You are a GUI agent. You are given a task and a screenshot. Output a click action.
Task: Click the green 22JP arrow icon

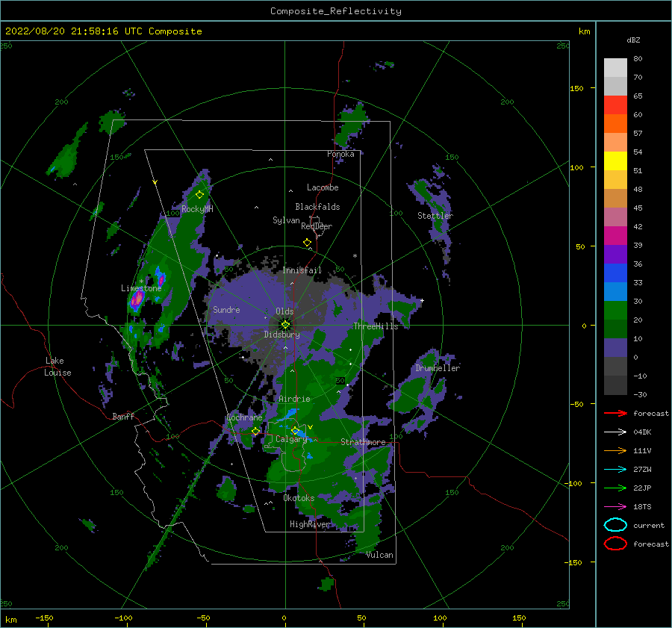point(615,488)
